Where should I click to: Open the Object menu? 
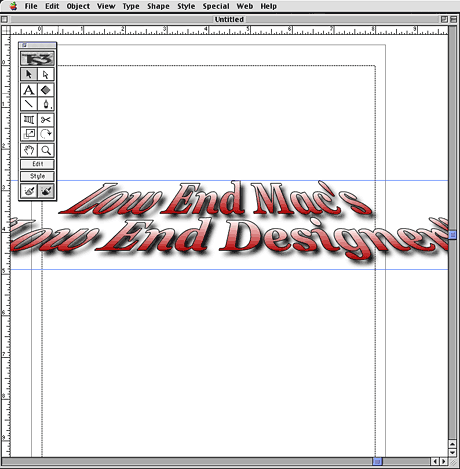[x=78, y=6]
